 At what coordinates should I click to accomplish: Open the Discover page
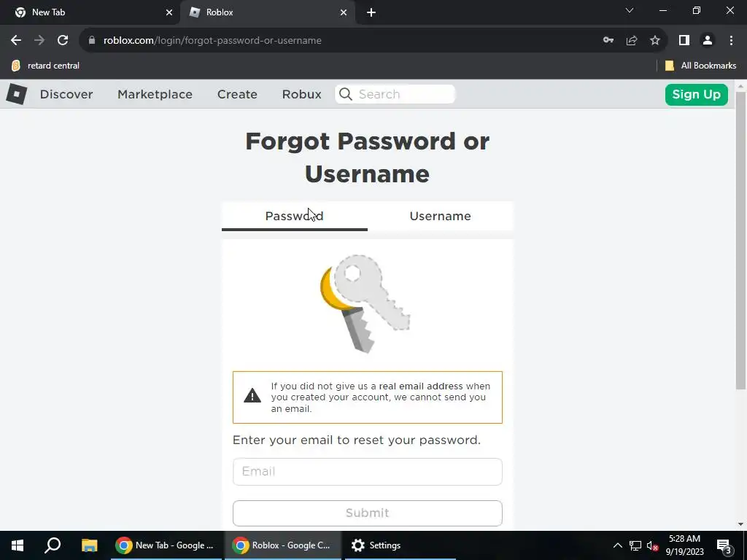coord(66,94)
